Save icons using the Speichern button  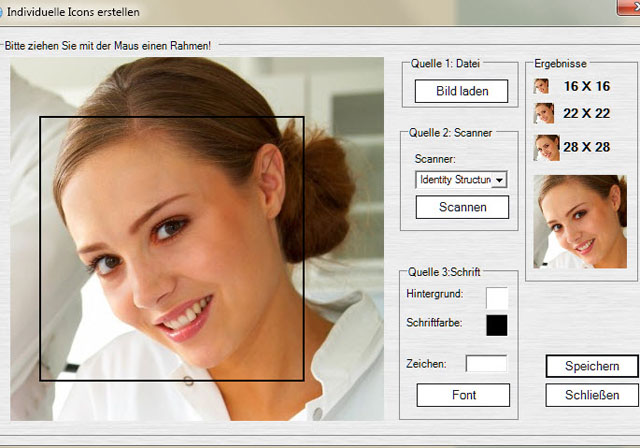pos(591,366)
